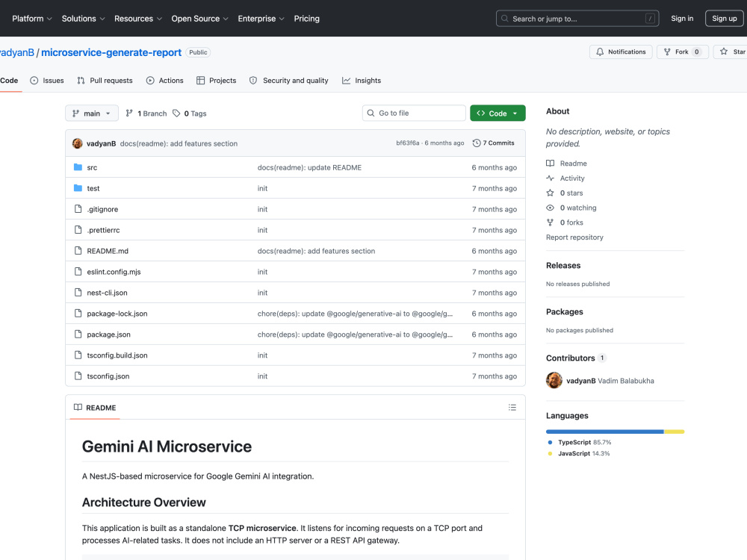Viewport: 747px width, 560px height.
Task: Click the eslint.config.mjs file icon
Action: [x=78, y=272]
